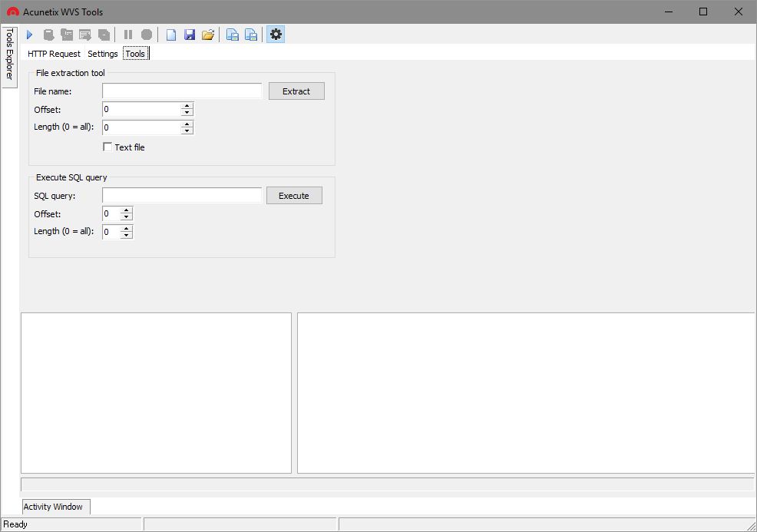
Task: Increase file extraction Length with up arrow
Action: point(187,124)
